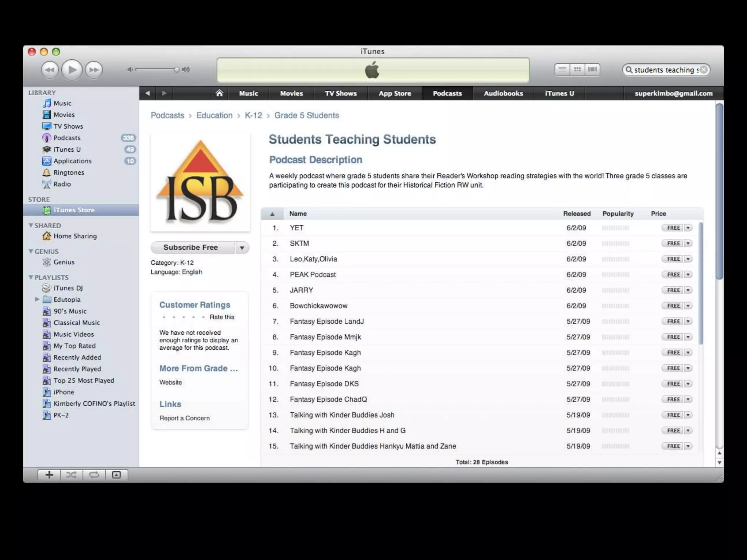
Task: Click the Subscribe Free button
Action: (191, 248)
